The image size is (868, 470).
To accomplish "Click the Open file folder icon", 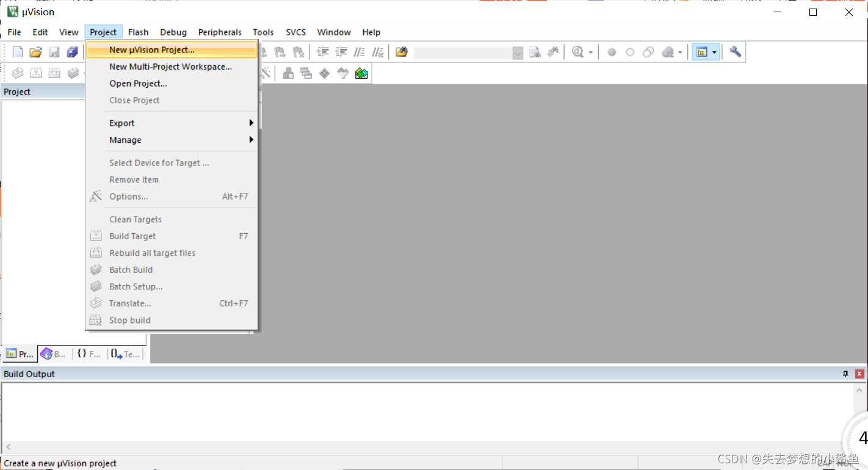I will (36, 52).
